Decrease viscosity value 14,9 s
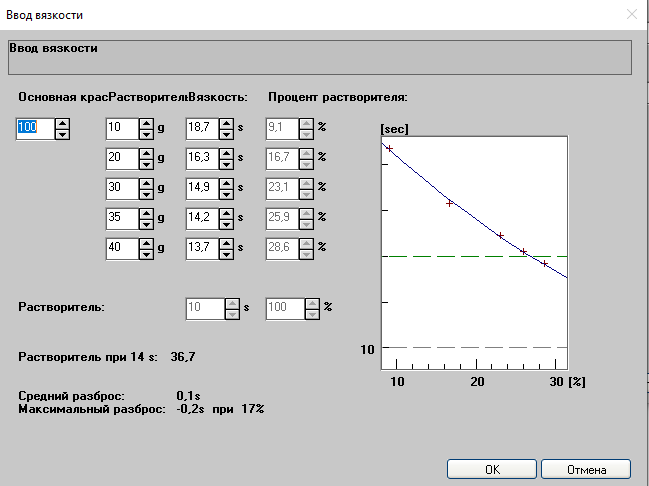Image resolution: width=649 pixels, height=486 pixels. 226,194
